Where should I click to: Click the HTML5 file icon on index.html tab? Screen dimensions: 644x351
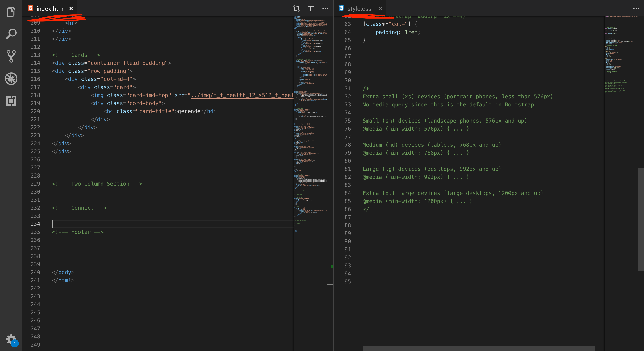[x=30, y=8]
